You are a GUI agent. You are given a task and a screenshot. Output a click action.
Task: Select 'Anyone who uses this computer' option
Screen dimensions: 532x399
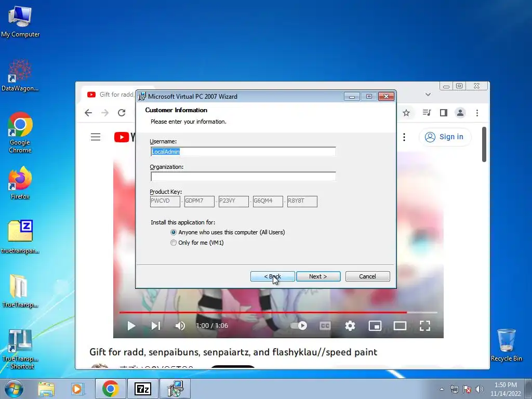coord(228,232)
